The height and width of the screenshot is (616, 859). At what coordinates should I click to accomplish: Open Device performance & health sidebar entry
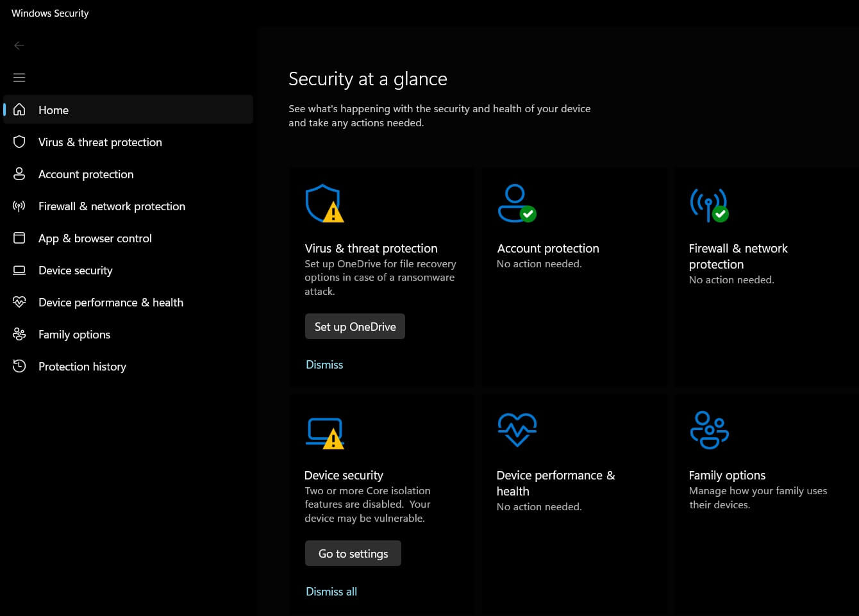click(110, 302)
